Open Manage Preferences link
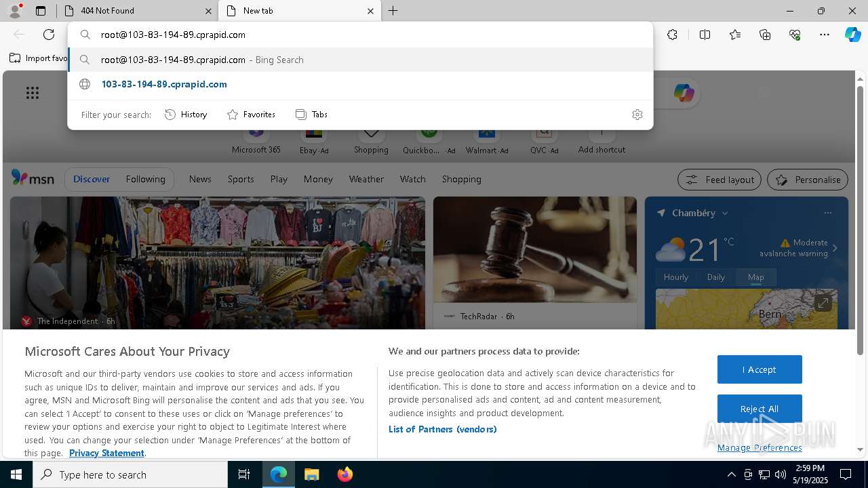This screenshot has width=868, height=488. 759,447
